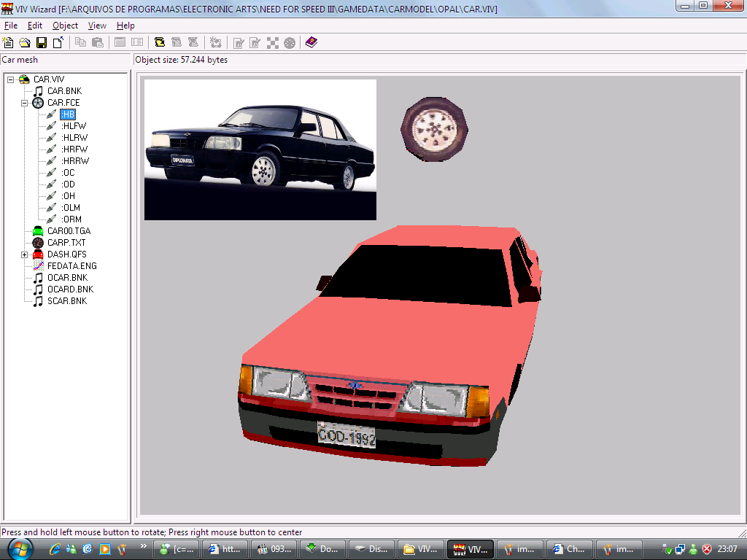Collapse the CAR.FCE tree node
Screen dimensions: 747x560
24,103
